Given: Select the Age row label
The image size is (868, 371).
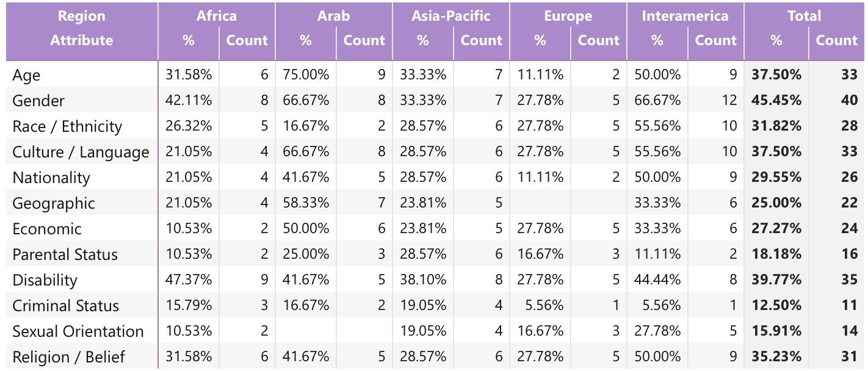Looking at the screenshot, I should [x=26, y=75].
